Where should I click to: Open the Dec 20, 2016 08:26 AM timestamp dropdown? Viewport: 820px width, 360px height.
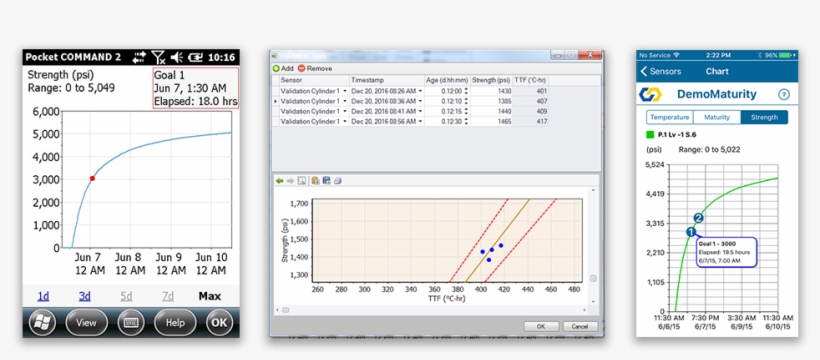pyautogui.click(x=420, y=91)
